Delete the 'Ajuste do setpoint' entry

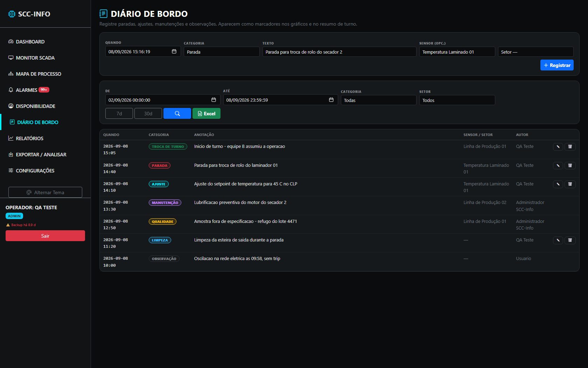pos(570,184)
